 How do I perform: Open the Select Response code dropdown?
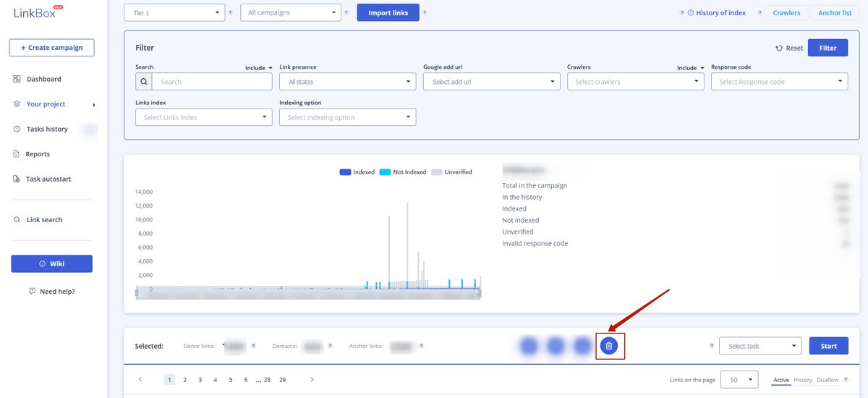[x=780, y=82]
